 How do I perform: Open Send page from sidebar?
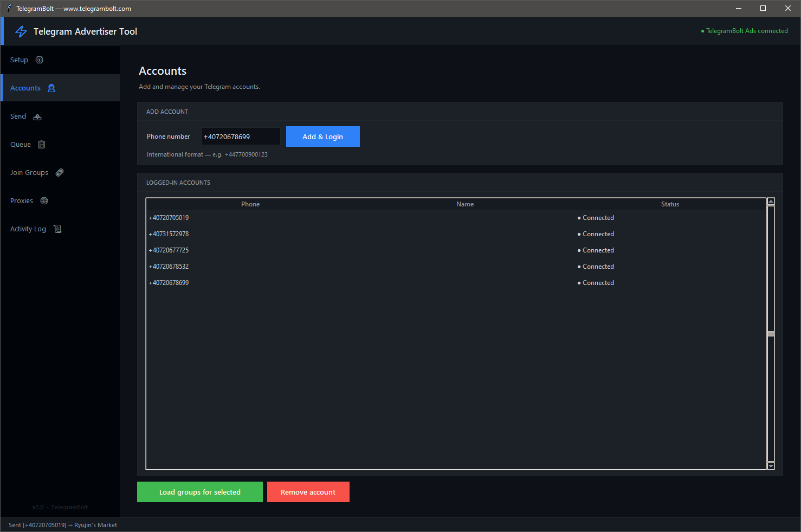[60, 116]
